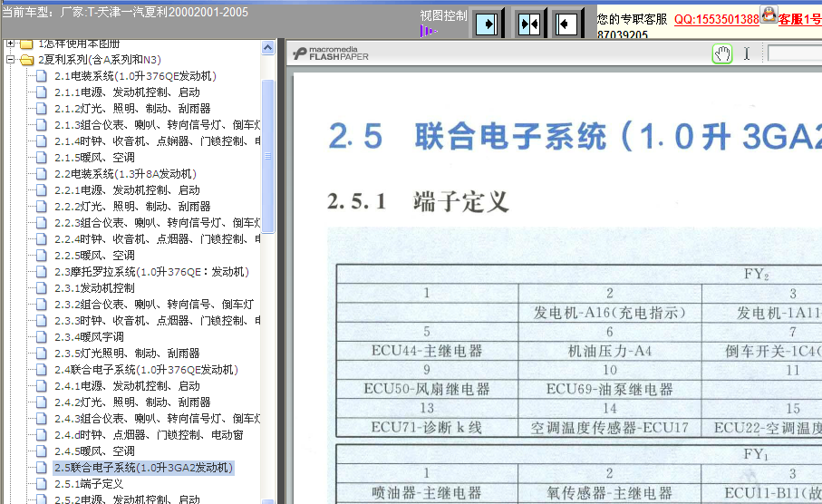Open 2.5.1端子定义 in tree
This screenshot has height=504, width=822.
[x=89, y=483]
